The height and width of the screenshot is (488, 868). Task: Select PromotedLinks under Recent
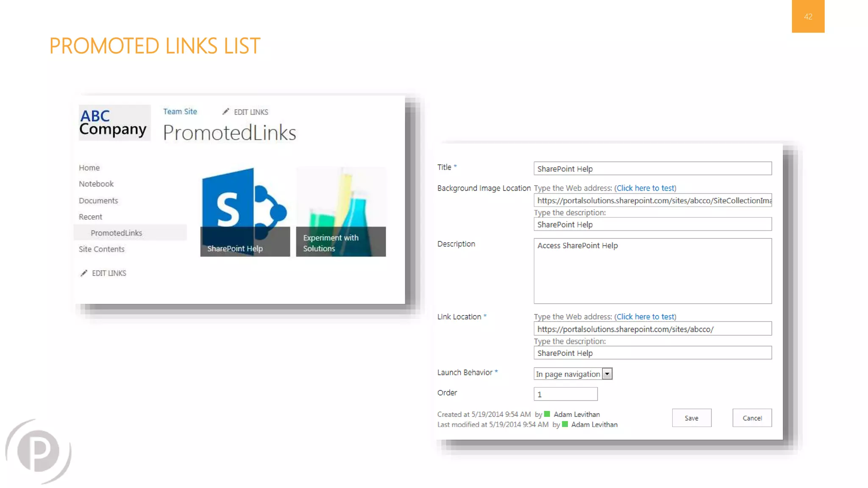(117, 233)
